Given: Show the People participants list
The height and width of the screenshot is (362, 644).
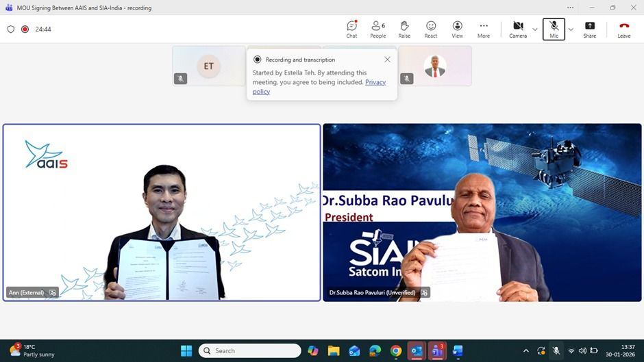Looking at the screenshot, I should pos(377,29).
